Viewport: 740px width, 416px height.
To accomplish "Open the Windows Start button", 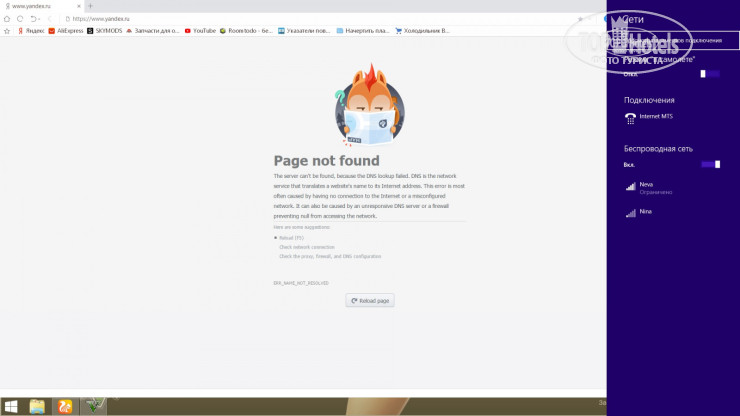I will (11, 406).
